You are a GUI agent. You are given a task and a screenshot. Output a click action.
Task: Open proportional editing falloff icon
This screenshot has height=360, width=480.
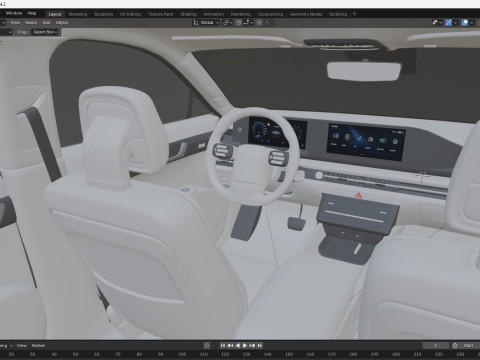click(x=268, y=23)
